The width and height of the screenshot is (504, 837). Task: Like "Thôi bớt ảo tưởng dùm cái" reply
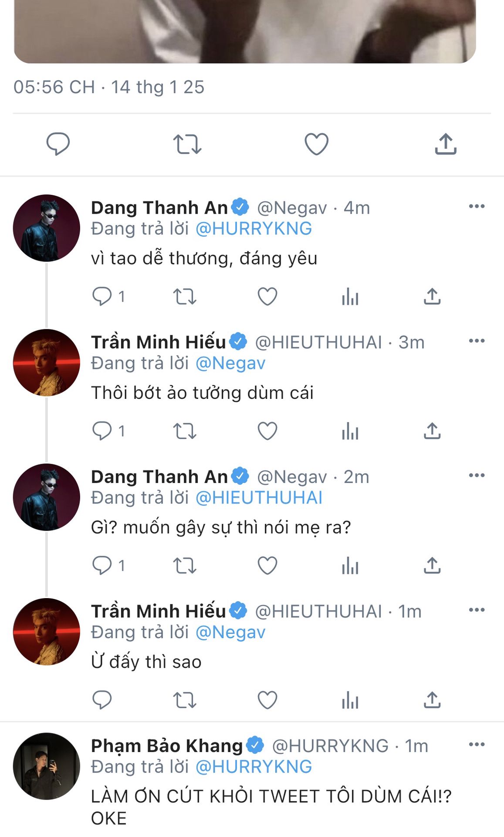point(267,431)
